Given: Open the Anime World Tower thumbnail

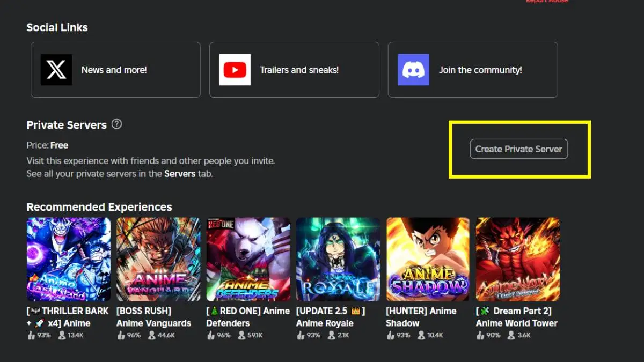Looking at the screenshot, I should pyautogui.click(x=517, y=259).
